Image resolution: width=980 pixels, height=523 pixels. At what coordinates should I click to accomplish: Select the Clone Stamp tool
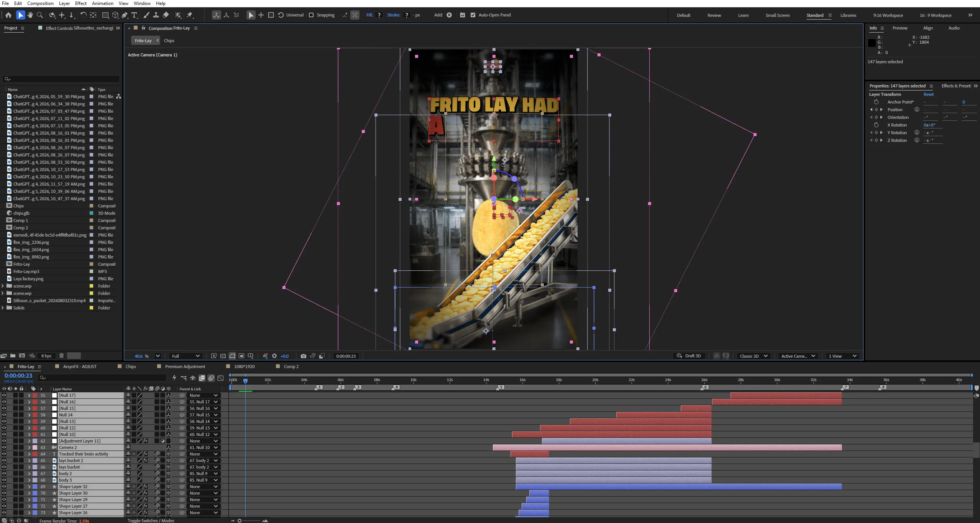[x=156, y=15]
